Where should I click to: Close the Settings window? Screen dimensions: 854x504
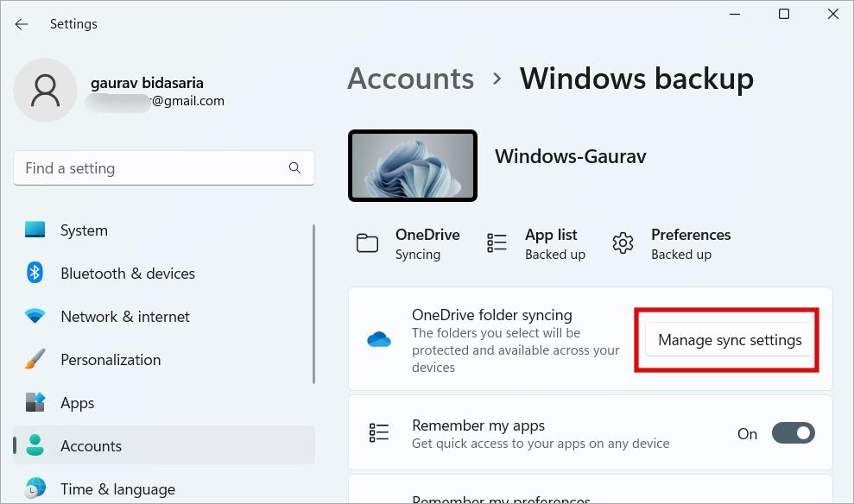tap(832, 14)
